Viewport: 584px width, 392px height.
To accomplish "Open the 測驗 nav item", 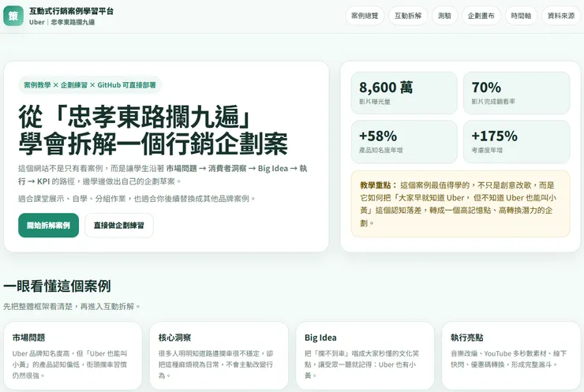I will point(444,16).
